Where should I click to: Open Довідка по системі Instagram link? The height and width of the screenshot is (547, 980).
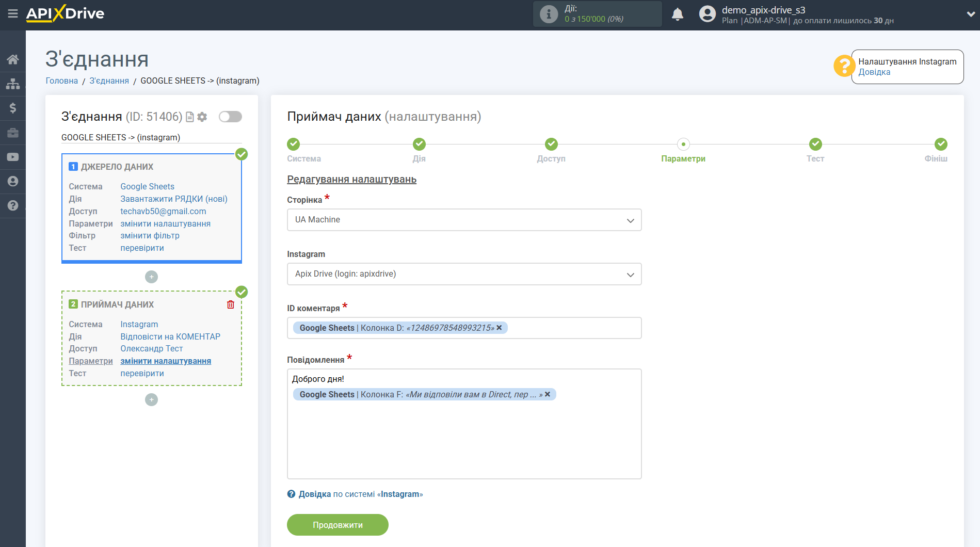[361, 494]
